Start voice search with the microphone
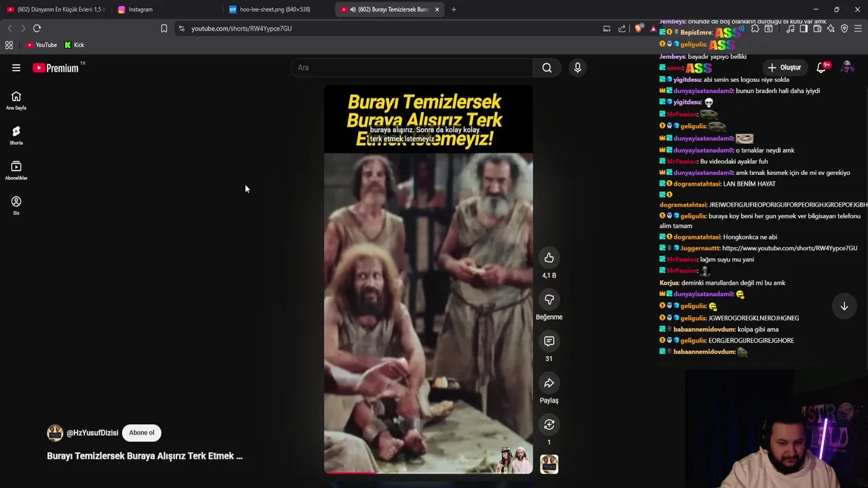 point(578,68)
